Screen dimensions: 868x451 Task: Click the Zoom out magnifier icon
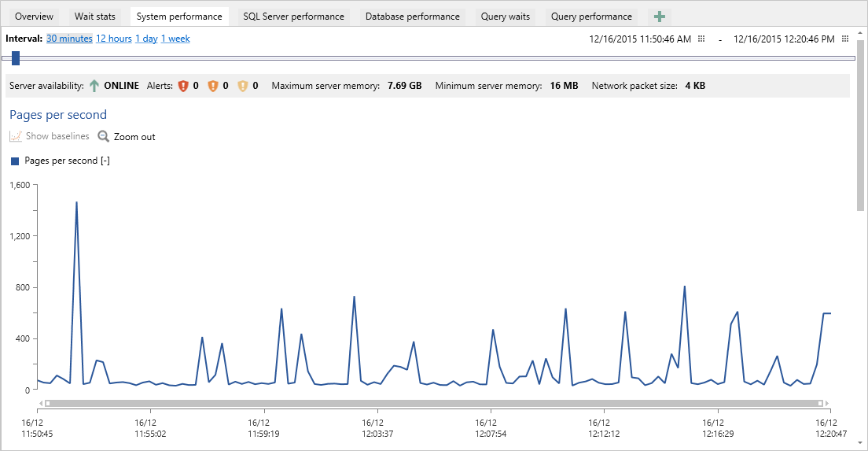point(104,136)
